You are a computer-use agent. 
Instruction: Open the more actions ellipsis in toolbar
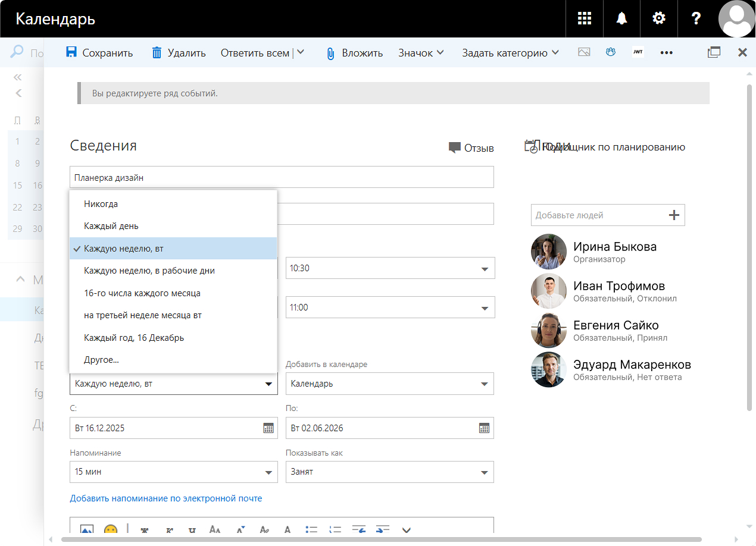666,53
